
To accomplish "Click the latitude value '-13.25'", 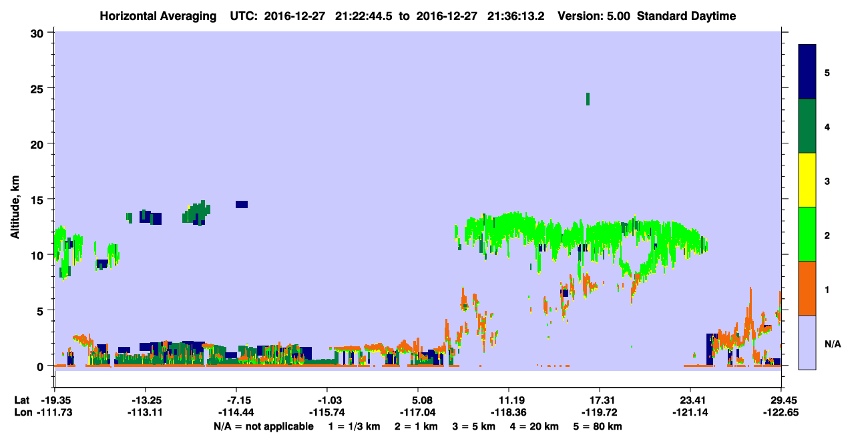I will 145,400.
